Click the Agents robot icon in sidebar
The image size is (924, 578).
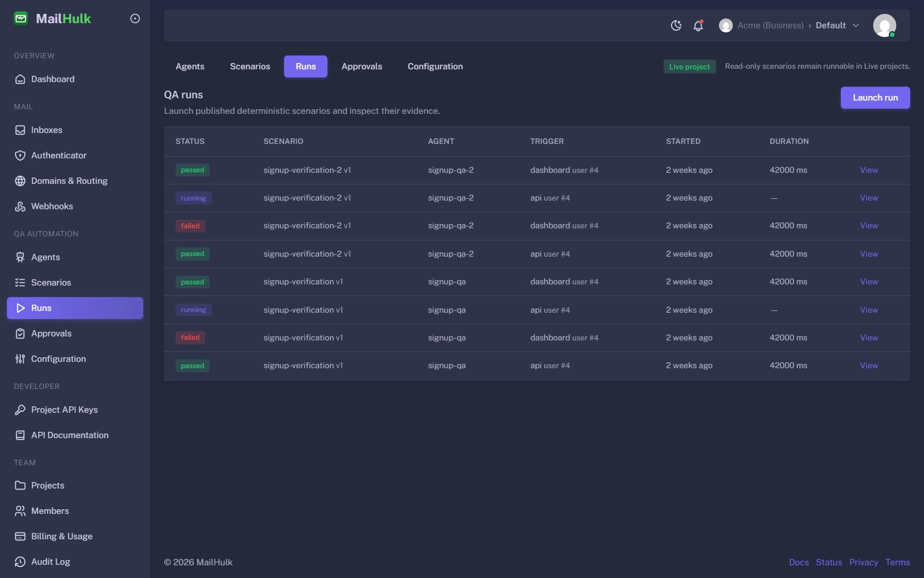[x=20, y=257]
